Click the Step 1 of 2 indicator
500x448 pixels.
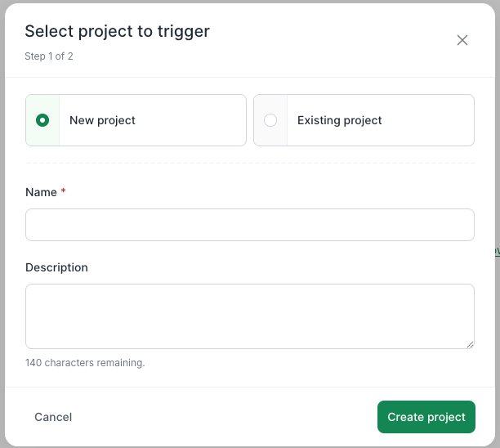point(49,56)
